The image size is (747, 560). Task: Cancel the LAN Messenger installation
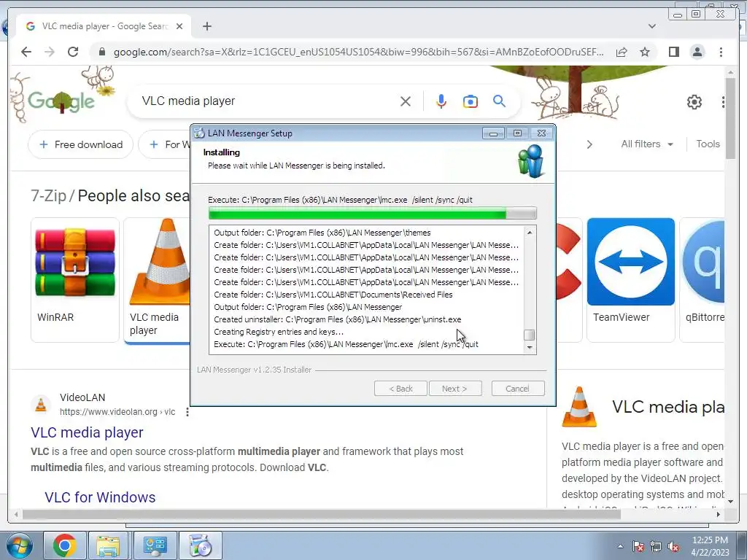(x=518, y=389)
